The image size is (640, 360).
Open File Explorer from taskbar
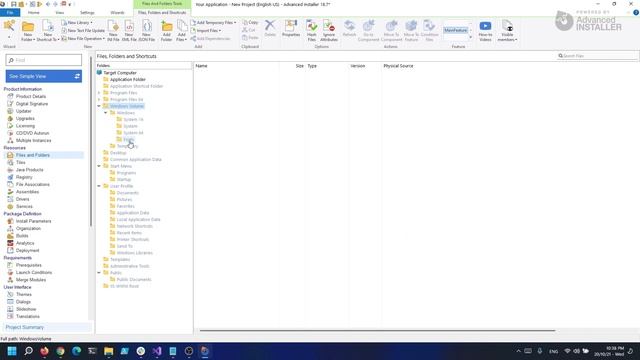[x=108, y=351]
